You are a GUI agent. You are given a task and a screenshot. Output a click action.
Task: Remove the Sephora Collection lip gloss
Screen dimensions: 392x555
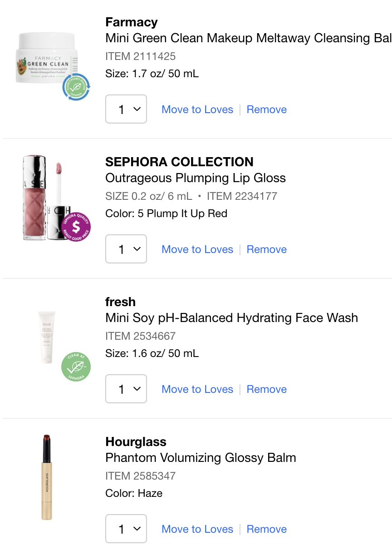coord(267,249)
